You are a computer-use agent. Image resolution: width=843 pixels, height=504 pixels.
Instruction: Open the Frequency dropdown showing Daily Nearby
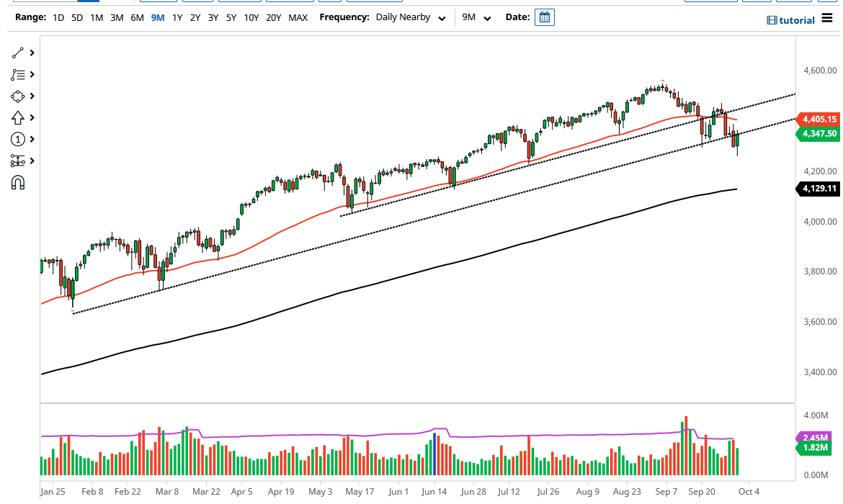point(411,17)
